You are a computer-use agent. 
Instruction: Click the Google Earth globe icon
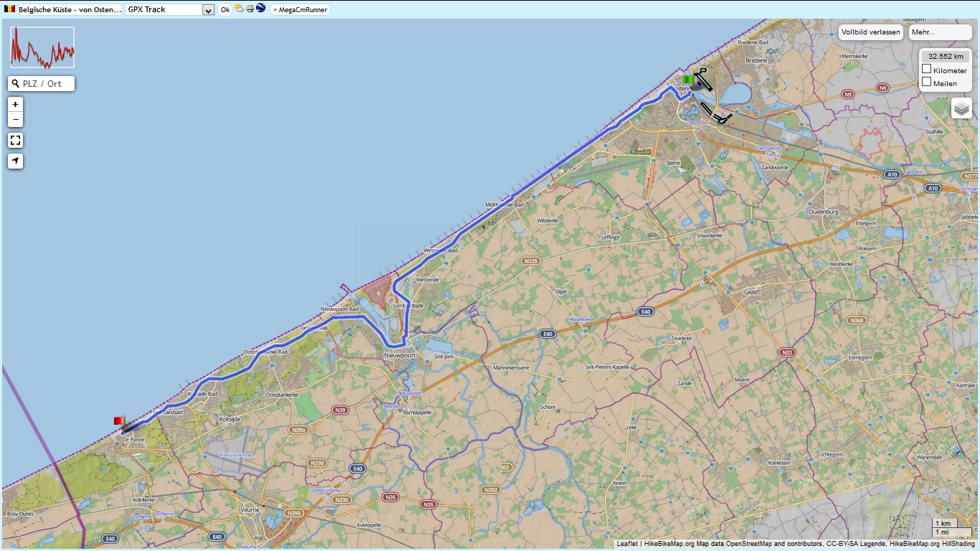coord(260,9)
